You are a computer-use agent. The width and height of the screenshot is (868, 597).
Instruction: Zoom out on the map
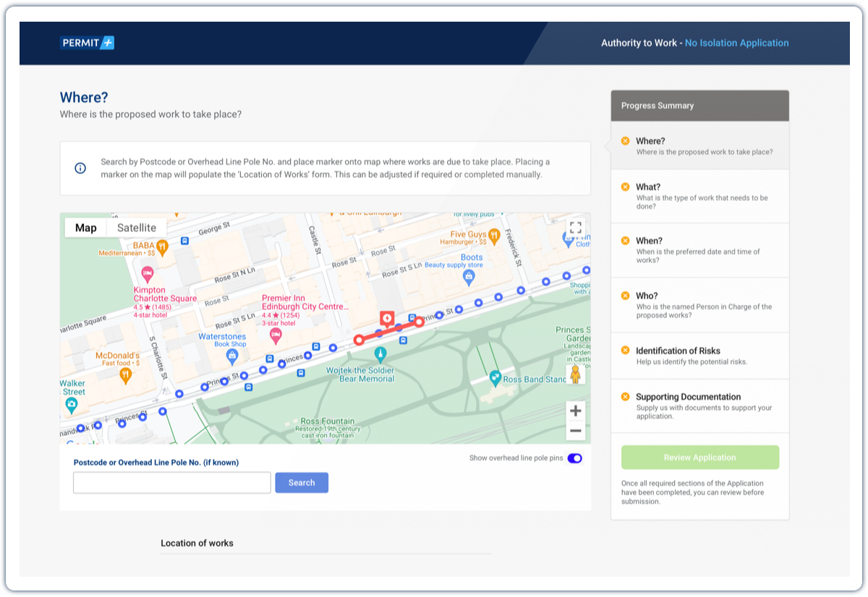[x=576, y=431]
